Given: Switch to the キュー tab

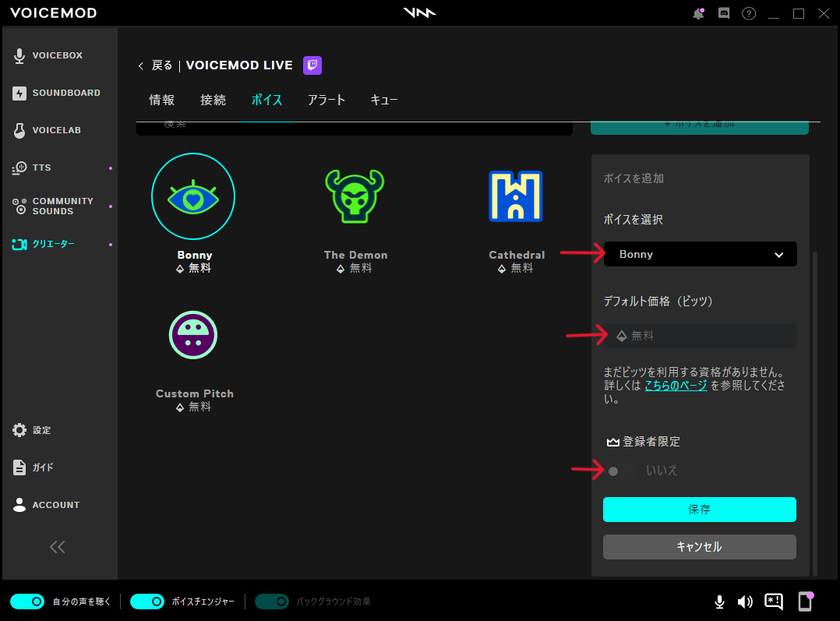Looking at the screenshot, I should tap(384, 101).
